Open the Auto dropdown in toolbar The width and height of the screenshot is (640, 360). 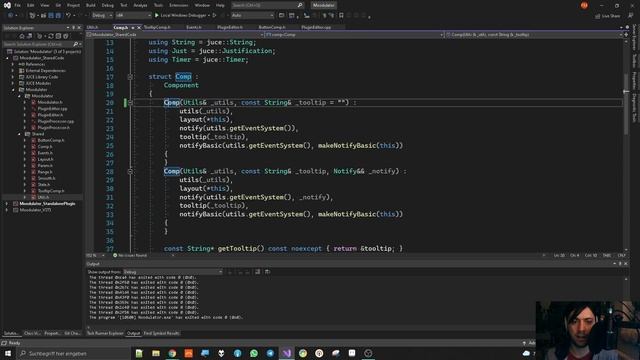[x=252, y=15]
